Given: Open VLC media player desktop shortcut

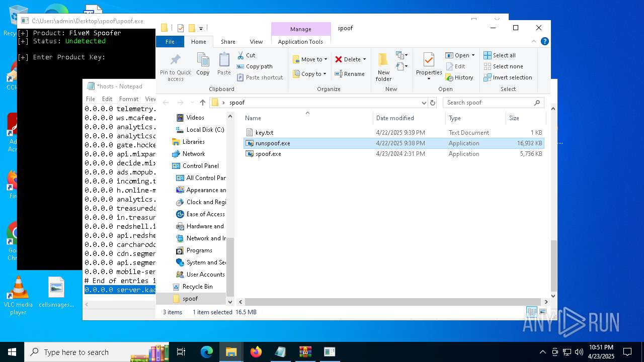Looking at the screenshot, I should (18, 296).
